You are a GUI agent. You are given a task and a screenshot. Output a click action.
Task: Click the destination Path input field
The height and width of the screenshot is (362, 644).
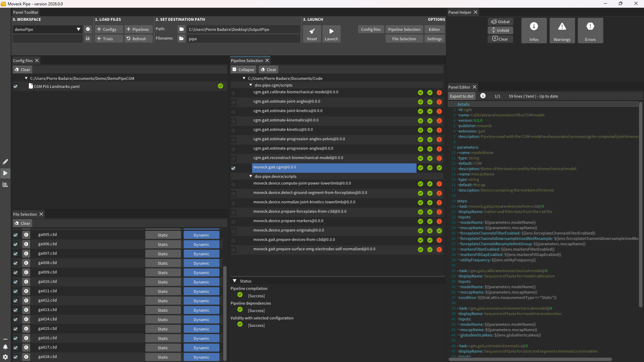(x=243, y=29)
